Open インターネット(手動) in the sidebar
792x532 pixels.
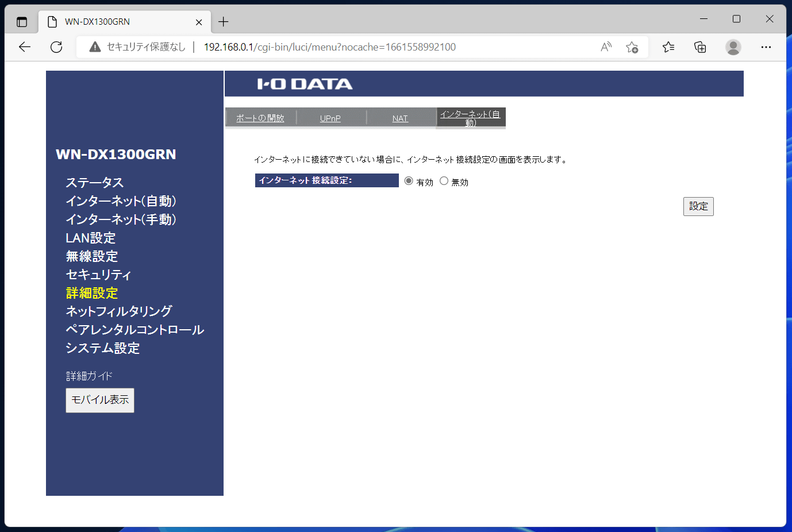pos(121,219)
